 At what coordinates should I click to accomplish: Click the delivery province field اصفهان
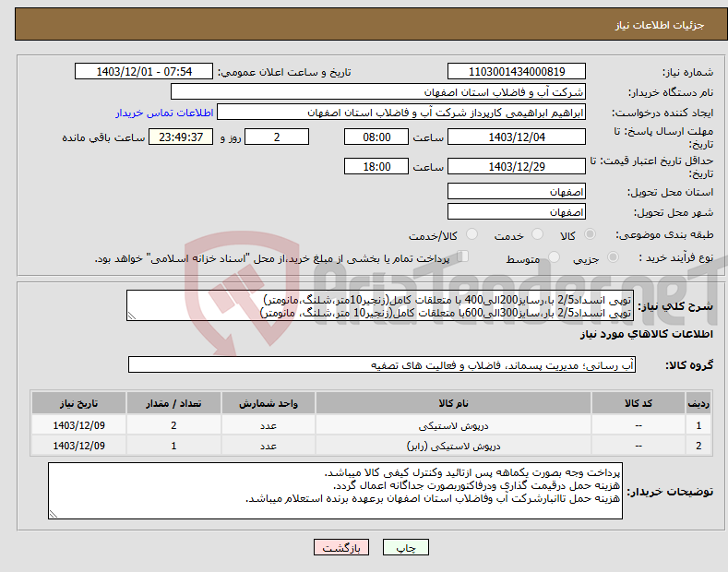point(517,191)
